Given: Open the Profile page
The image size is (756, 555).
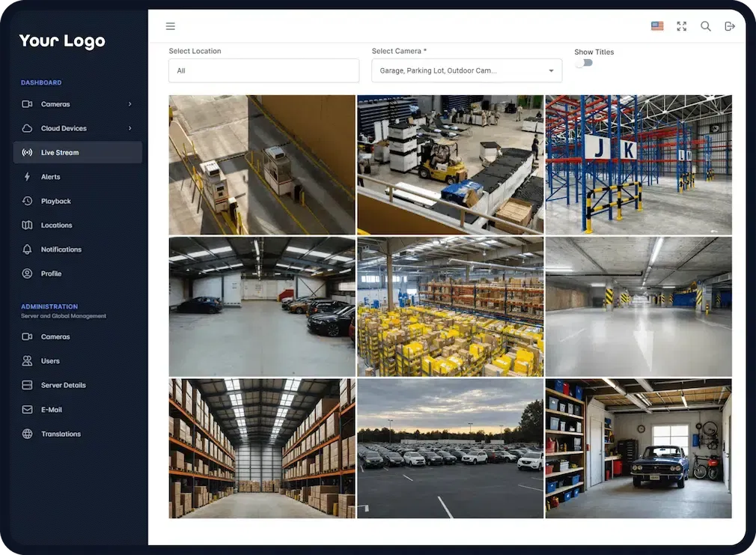Looking at the screenshot, I should click(x=51, y=273).
